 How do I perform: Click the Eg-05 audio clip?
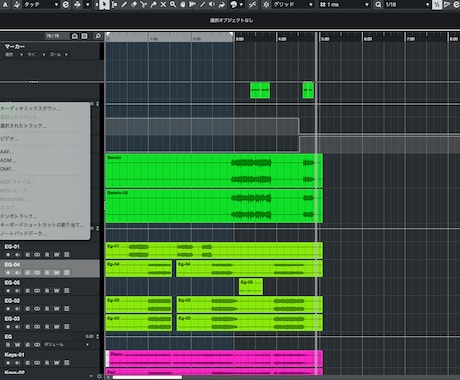251,287
